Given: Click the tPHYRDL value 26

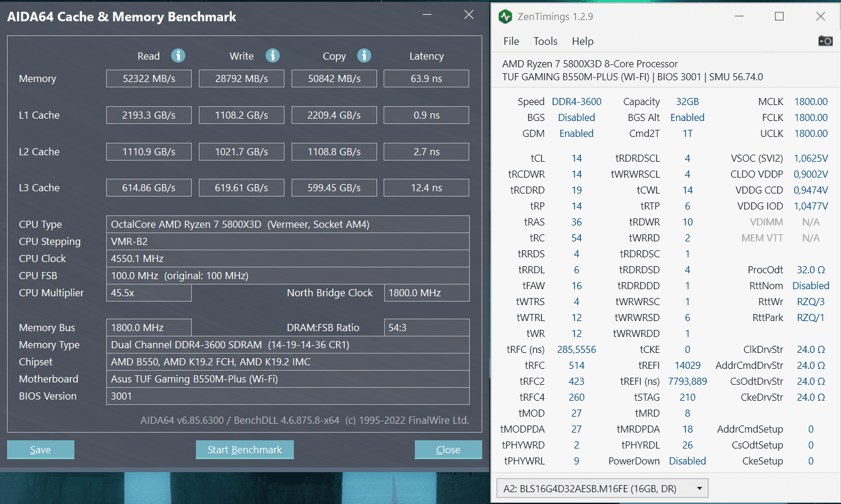Looking at the screenshot, I should click(688, 445).
